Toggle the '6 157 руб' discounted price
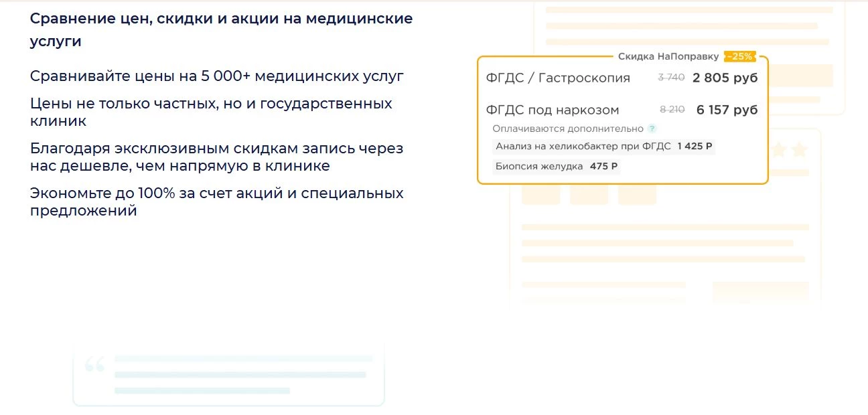 (x=726, y=109)
